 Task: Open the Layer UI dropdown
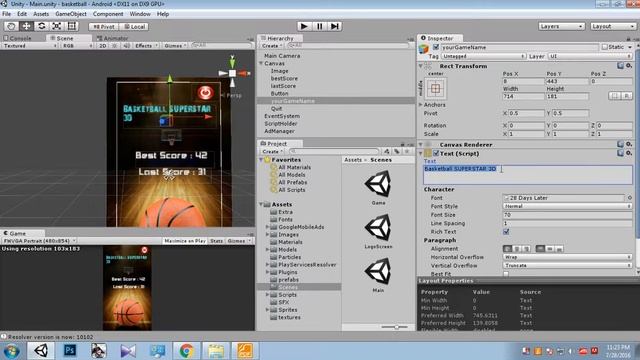click(590, 56)
